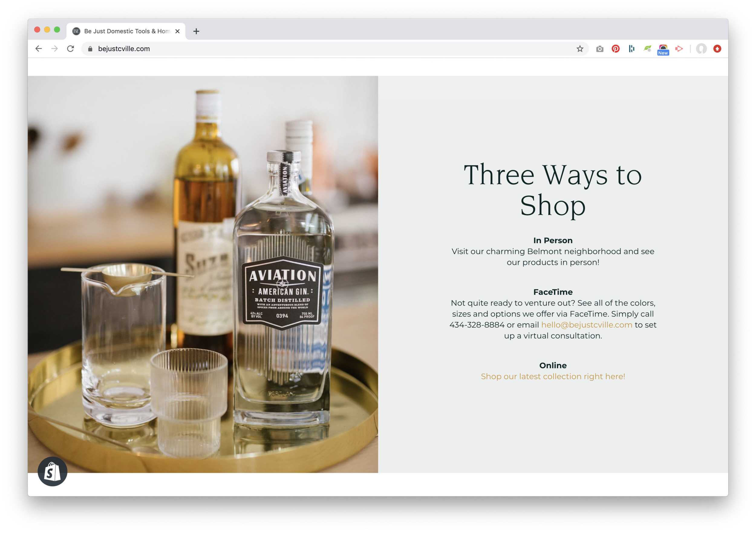Close the Be Just Domestic Tools tab
Screen dimensions: 756x533
tap(178, 31)
